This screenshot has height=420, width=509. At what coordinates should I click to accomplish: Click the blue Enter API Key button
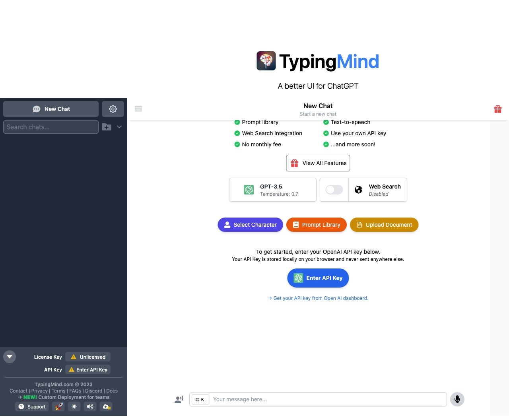[318, 278]
